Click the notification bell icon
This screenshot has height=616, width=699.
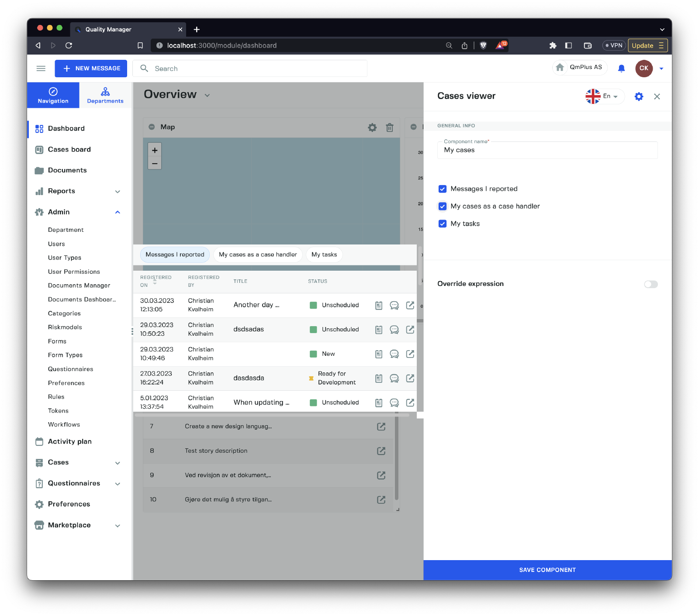tap(621, 68)
